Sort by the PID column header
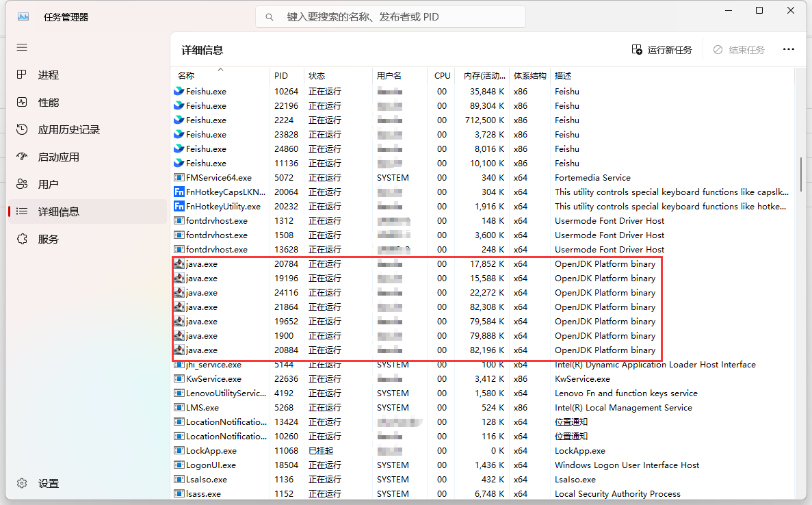This screenshot has width=812, height=505. (281, 76)
